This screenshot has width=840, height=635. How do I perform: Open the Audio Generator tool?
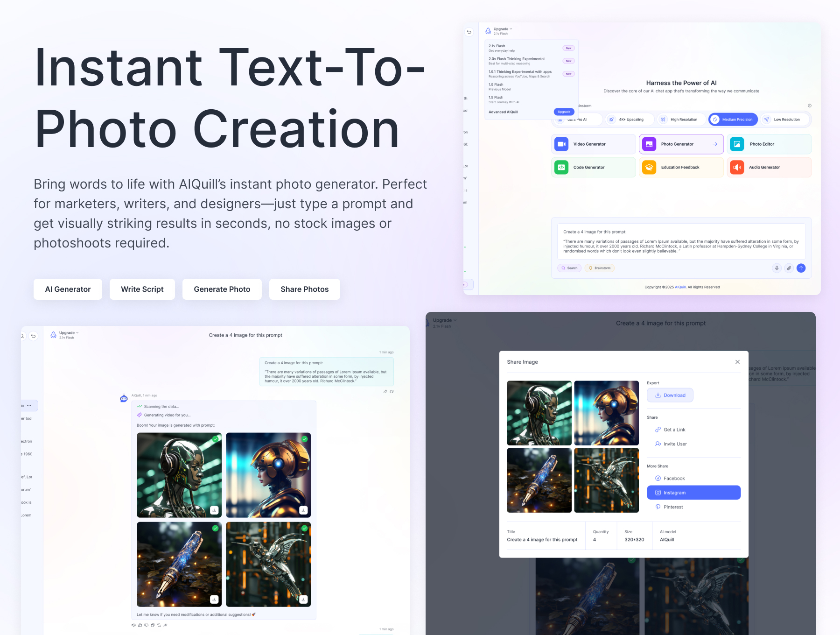(769, 167)
